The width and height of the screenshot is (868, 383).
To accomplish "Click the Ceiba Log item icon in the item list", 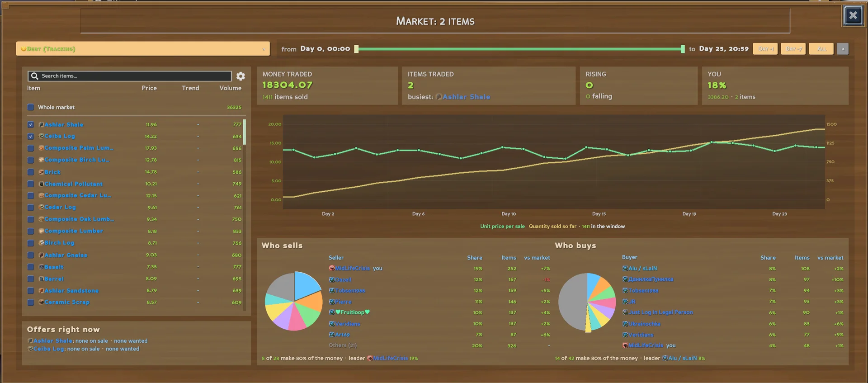I will click(x=41, y=136).
